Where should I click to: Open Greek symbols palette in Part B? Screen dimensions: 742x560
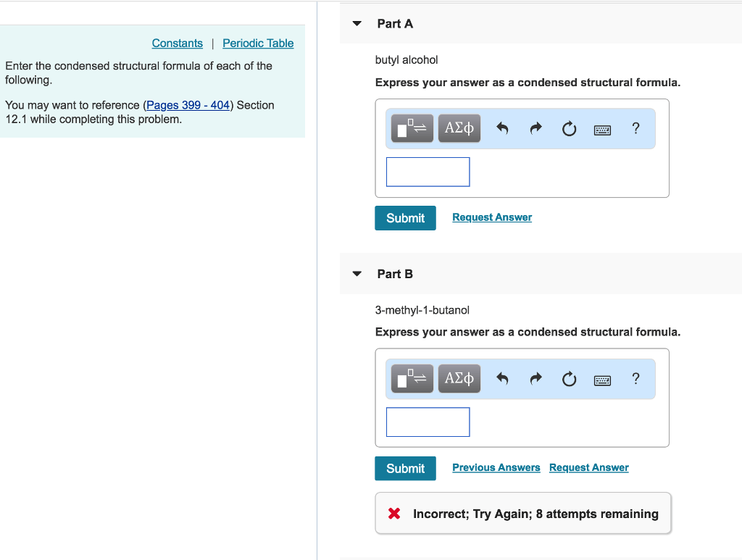459,378
